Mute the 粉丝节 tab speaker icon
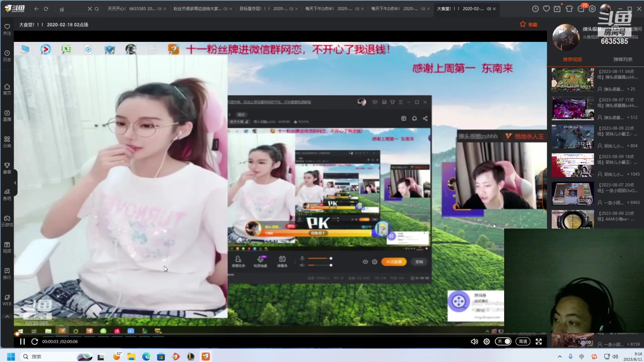Screen dimensions: 644x362 [x=225, y=9]
